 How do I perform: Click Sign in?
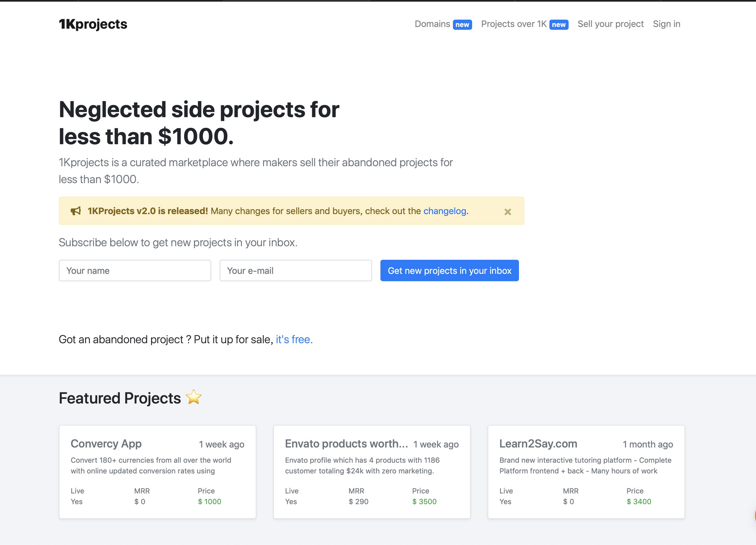coord(666,24)
